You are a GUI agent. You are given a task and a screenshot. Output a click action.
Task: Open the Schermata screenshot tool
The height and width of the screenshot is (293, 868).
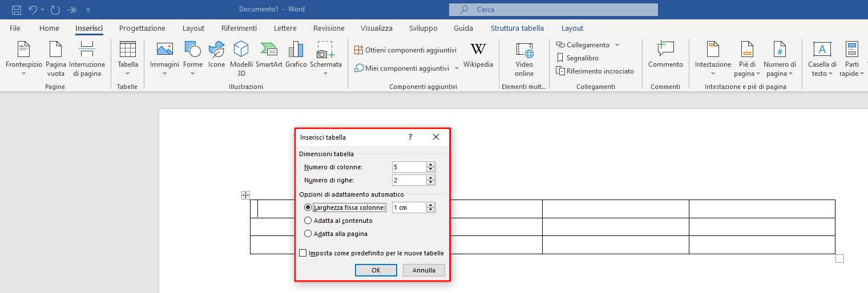326,59
